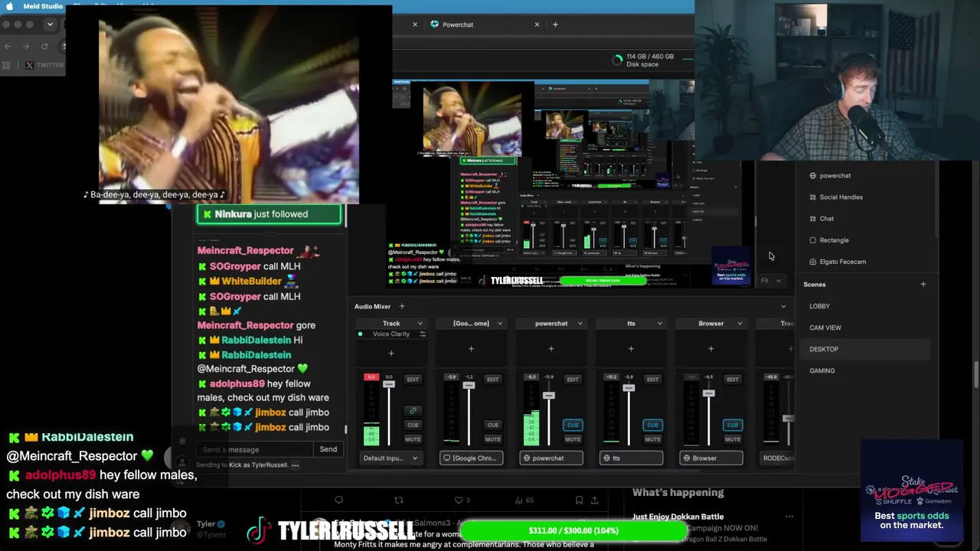
Task: Click the powerchat channel volume fader
Action: click(x=548, y=395)
